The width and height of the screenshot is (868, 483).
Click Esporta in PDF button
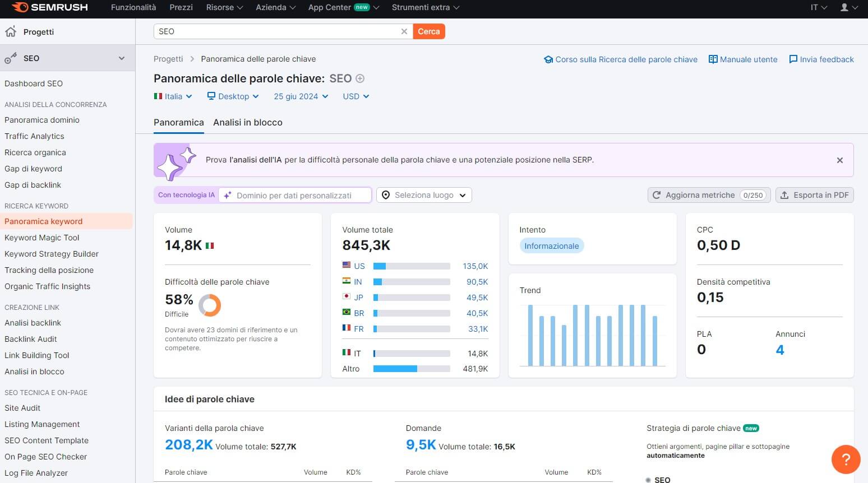pos(814,195)
